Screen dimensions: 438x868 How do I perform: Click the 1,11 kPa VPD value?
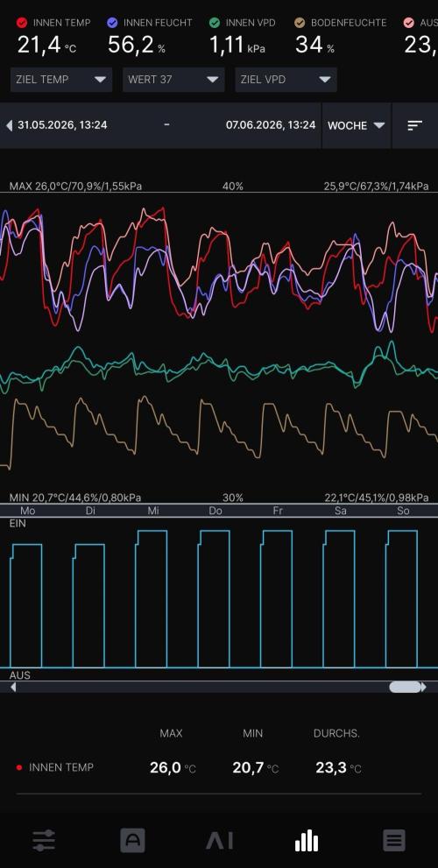coord(237,45)
